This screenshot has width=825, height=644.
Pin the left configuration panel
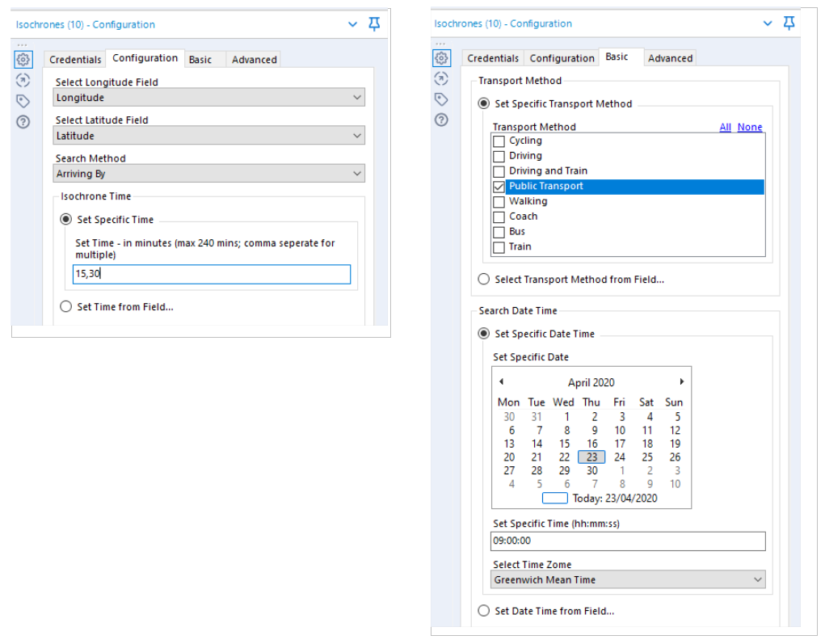(373, 24)
